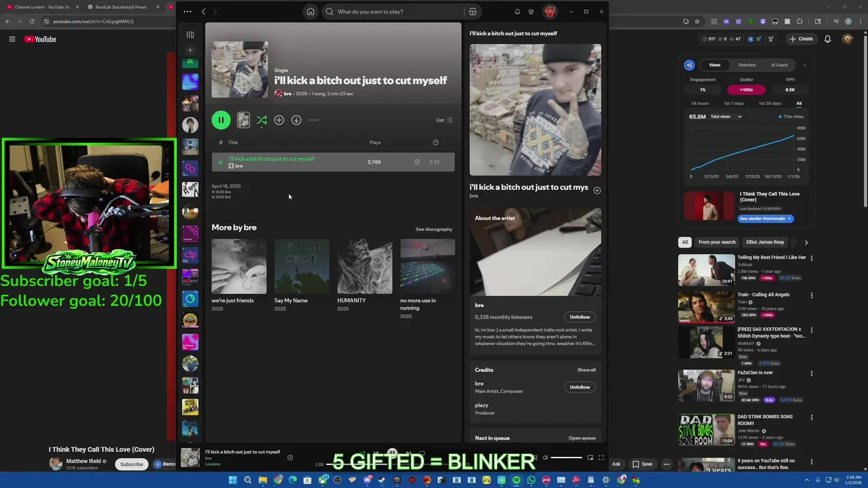
Task: Open Spotify Browse icon in search bar
Action: click(473, 12)
